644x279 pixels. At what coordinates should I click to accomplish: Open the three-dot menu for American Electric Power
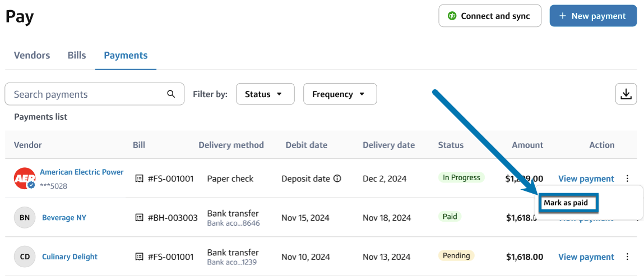[x=627, y=179]
